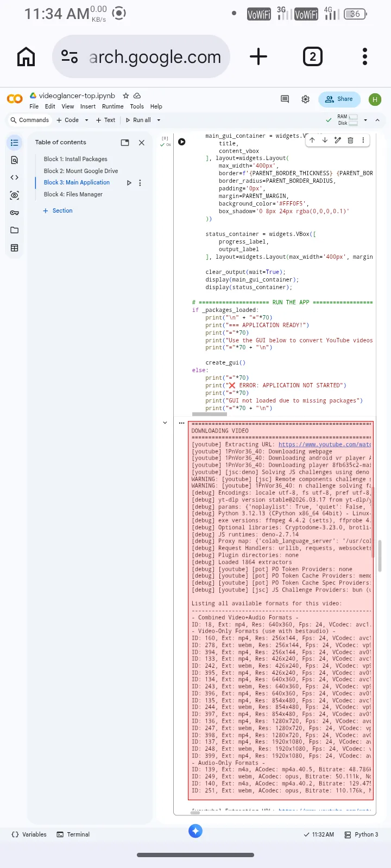391x868 pixels.
Task: Star the videoglancer-top notebook
Action: tap(125, 95)
